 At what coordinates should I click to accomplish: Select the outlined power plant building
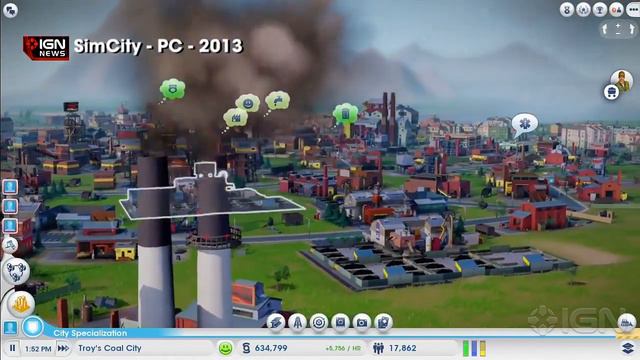212,196
